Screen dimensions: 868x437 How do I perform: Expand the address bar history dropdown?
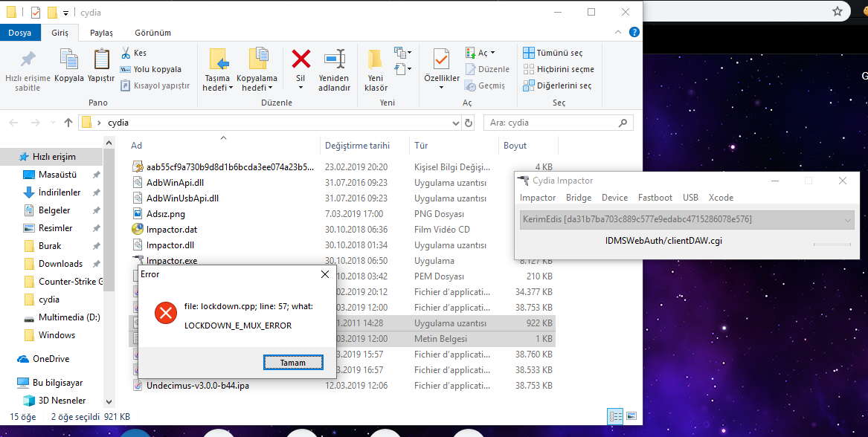pos(456,123)
